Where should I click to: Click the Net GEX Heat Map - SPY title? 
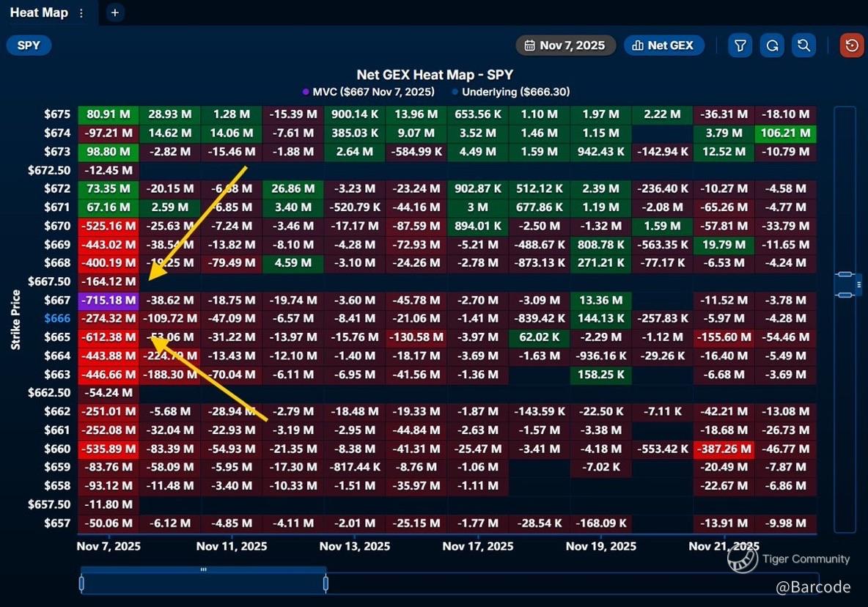coord(435,75)
